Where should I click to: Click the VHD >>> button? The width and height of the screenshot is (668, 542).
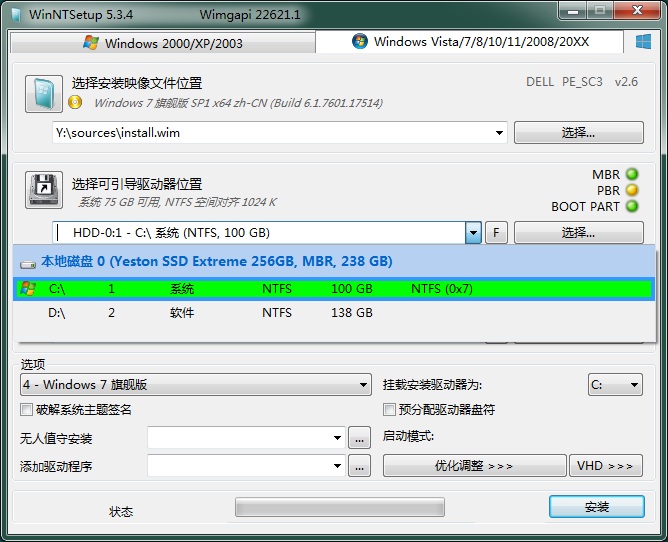click(606, 466)
